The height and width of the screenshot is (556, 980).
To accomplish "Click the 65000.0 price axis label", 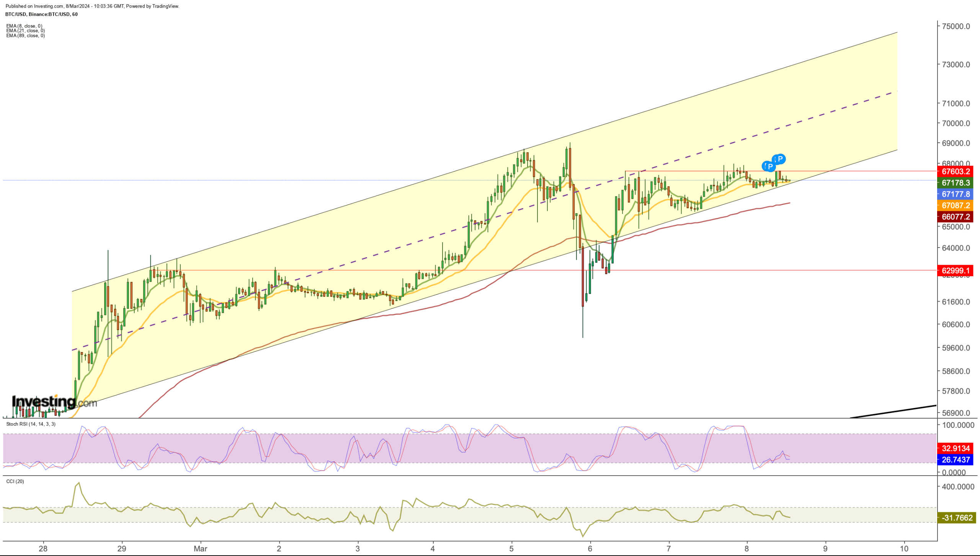I will 956,227.
